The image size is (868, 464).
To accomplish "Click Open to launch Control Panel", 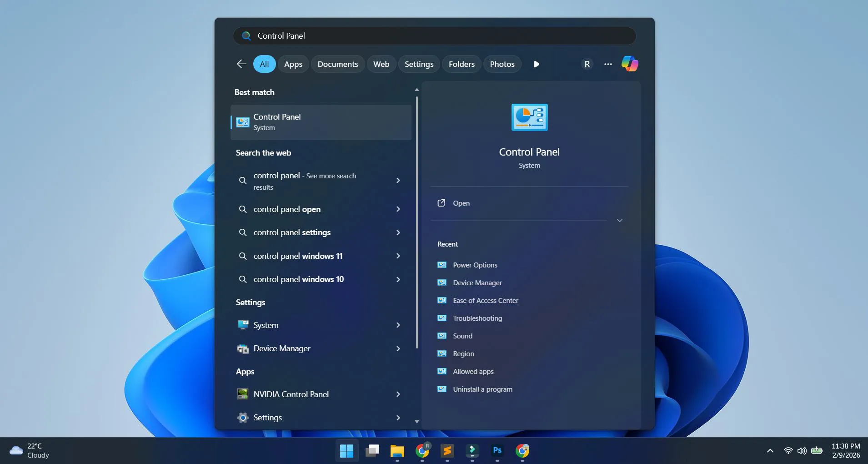I will (461, 203).
